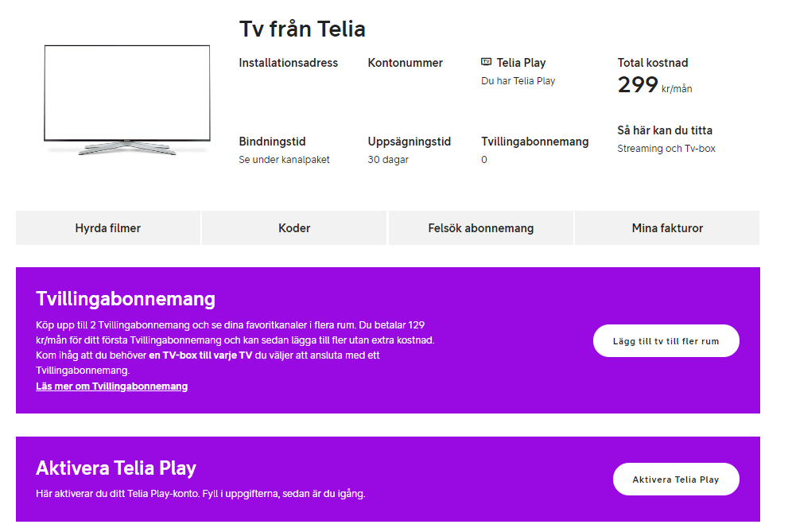Viewport: 792px width, 532px height.
Task: Click the Tv från Telia page heading
Action: click(x=302, y=29)
